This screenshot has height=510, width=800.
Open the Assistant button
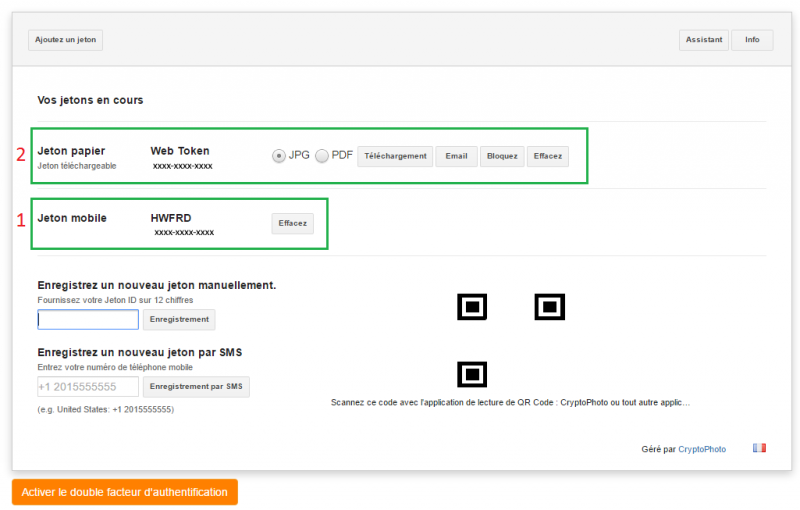(703, 40)
